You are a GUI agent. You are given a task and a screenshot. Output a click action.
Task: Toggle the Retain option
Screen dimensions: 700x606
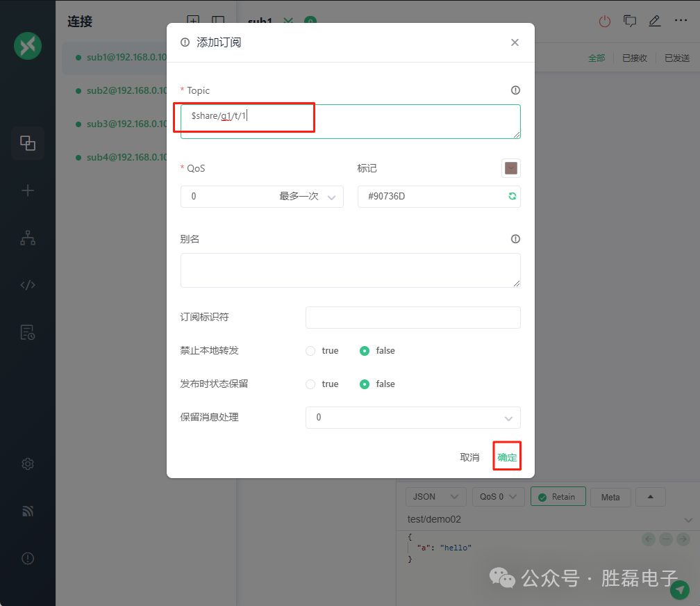558,496
